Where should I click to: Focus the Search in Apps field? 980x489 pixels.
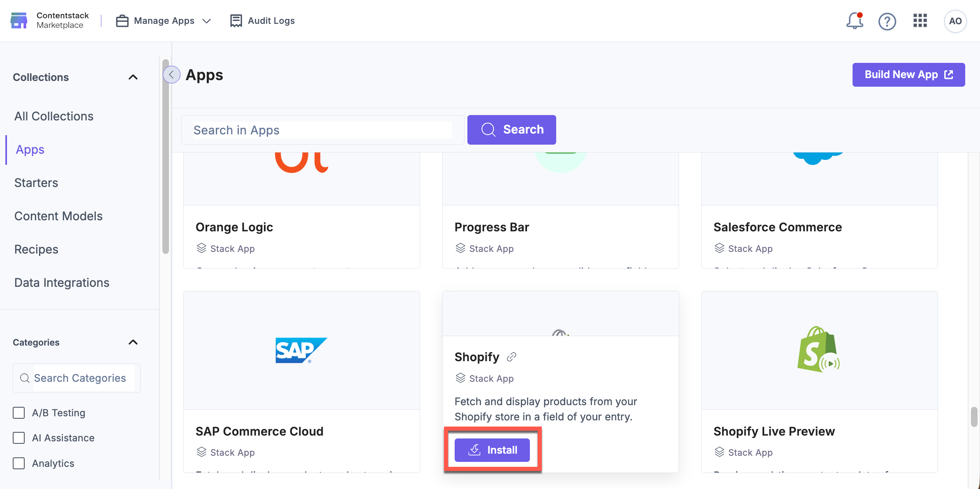coord(323,130)
